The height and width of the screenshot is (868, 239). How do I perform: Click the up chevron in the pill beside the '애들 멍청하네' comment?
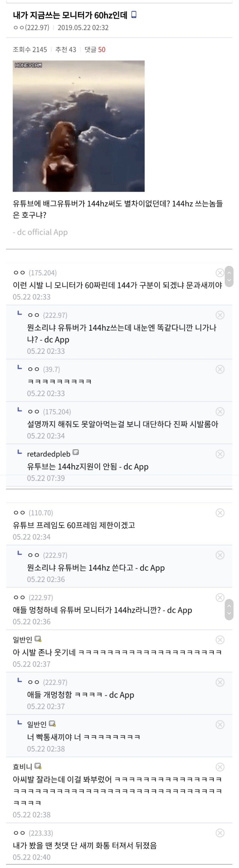point(229,606)
